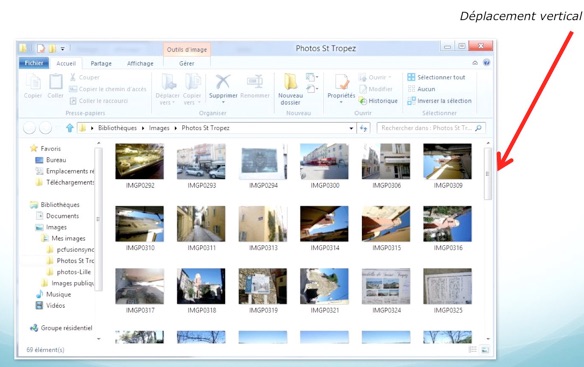
Task: Open the Affichage ribbon tab
Action: (140, 63)
